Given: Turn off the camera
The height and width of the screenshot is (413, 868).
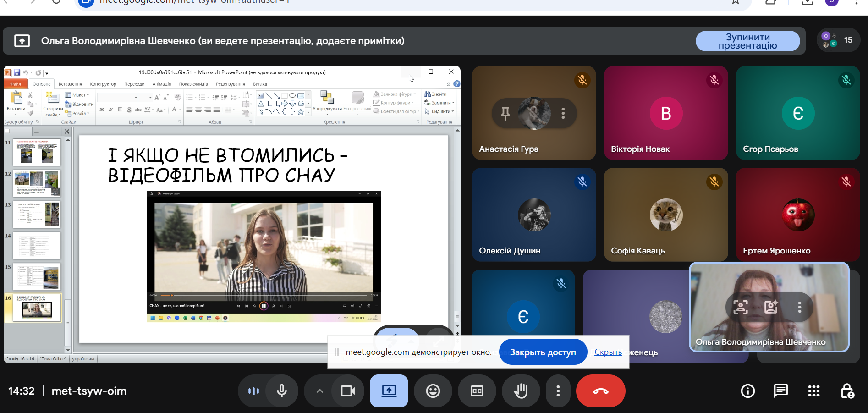Looking at the screenshot, I should point(348,391).
